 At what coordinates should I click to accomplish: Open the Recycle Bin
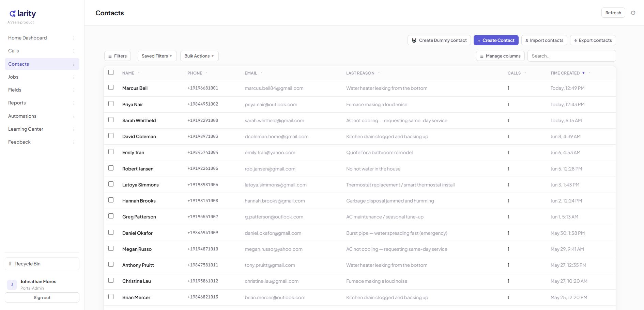[42, 264]
